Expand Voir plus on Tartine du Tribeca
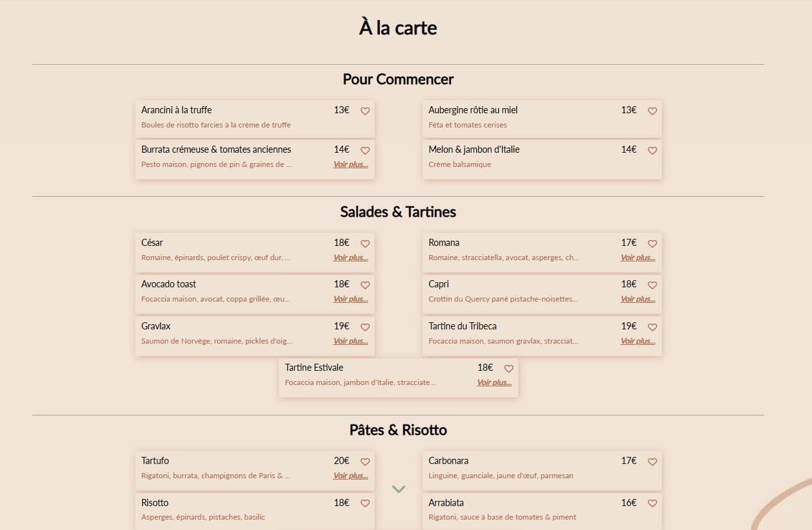The width and height of the screenshot is (812, 530). pos(637,340)
